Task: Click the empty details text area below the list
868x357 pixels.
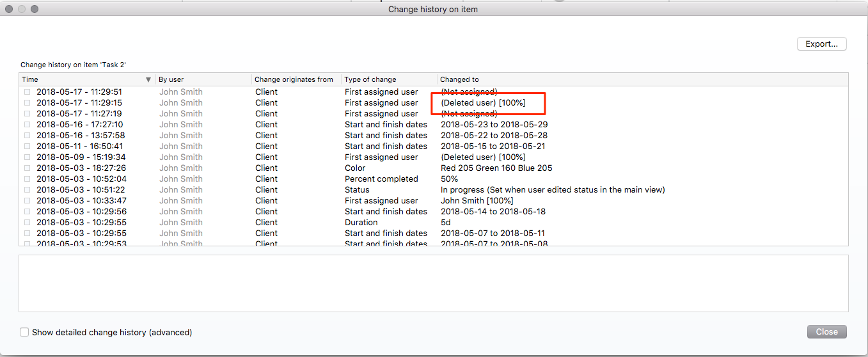Action: [433, 283]
